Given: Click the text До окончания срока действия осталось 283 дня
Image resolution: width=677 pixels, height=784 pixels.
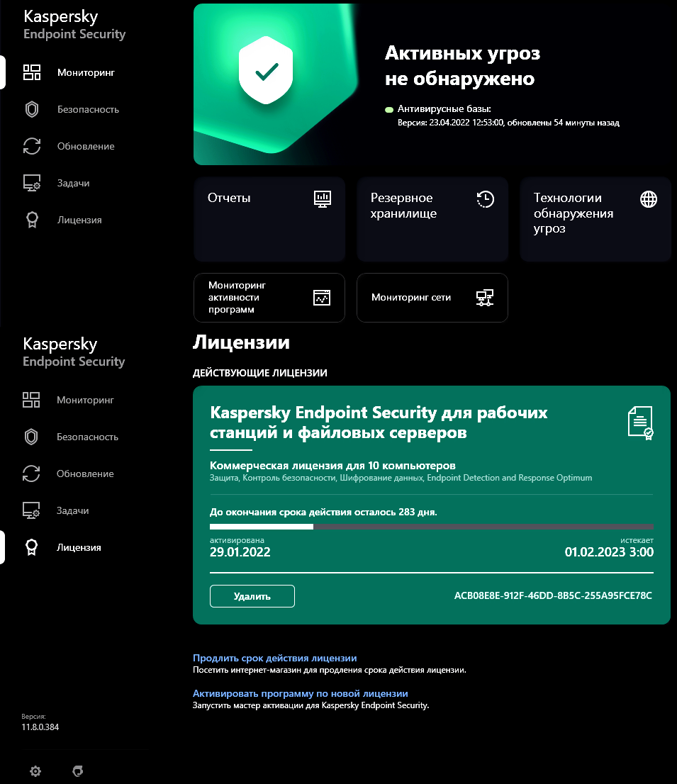Looking at the screenshot, I should click(323, 512).
